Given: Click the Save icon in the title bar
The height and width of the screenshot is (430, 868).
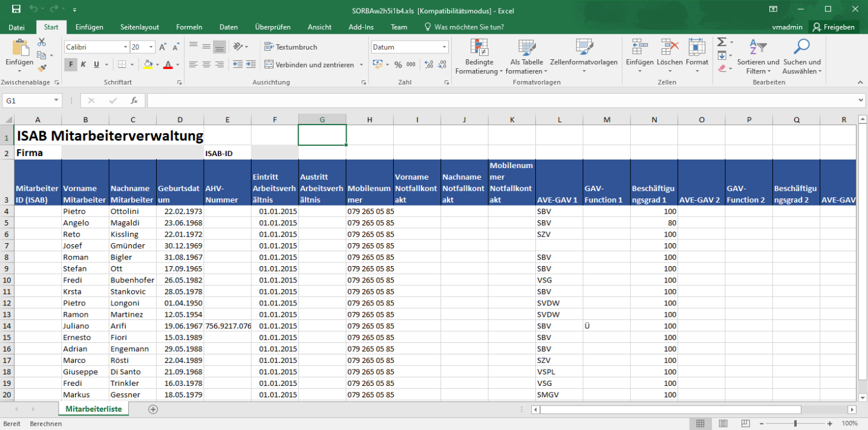Looking at the screenshot, I should click(x=16, y=9).
